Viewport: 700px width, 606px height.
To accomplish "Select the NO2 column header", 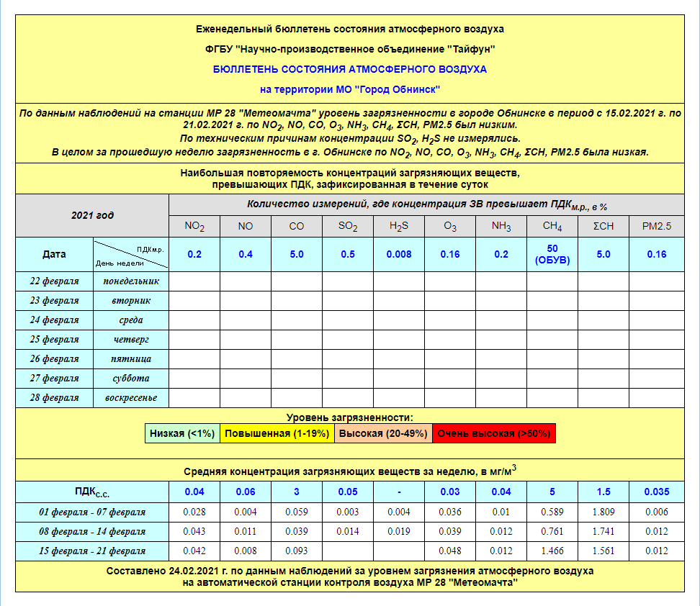I will [194, 226].
